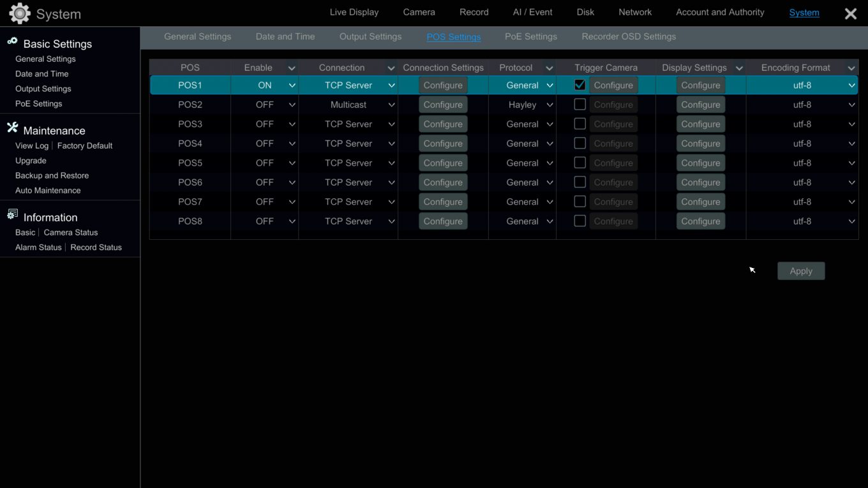Viewport: 868px width, 488px height.
Task: Click the Information panel icon
Action: 12,215
